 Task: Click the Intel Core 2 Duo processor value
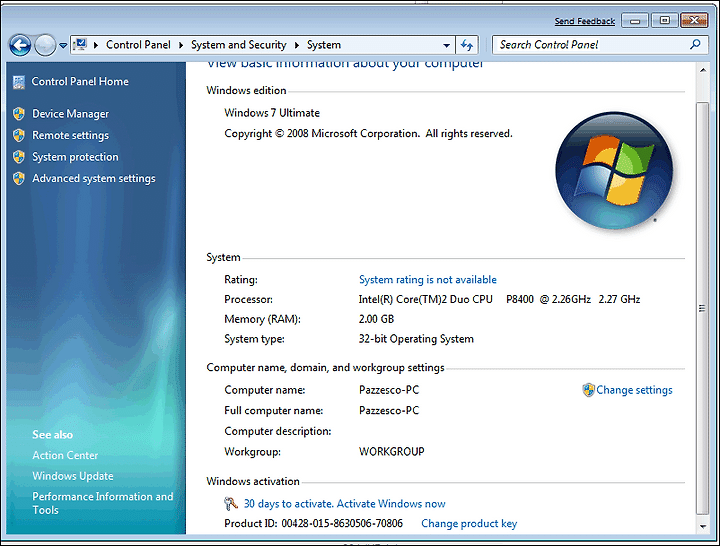coord(499,299)
